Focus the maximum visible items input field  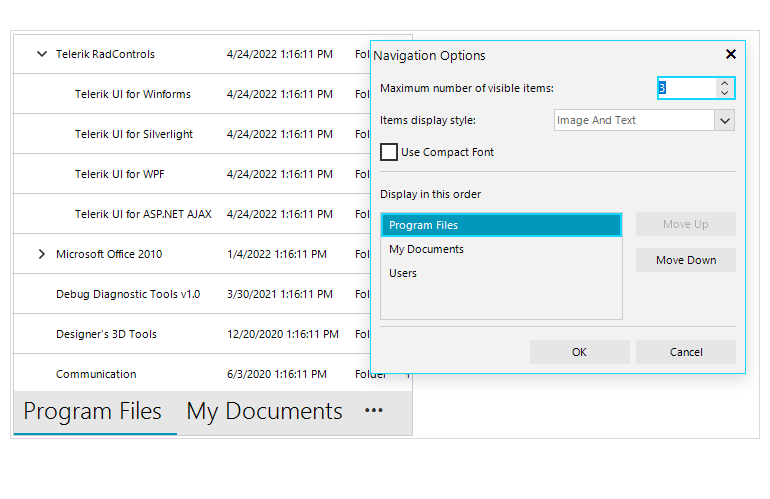[x=687, y=88]
